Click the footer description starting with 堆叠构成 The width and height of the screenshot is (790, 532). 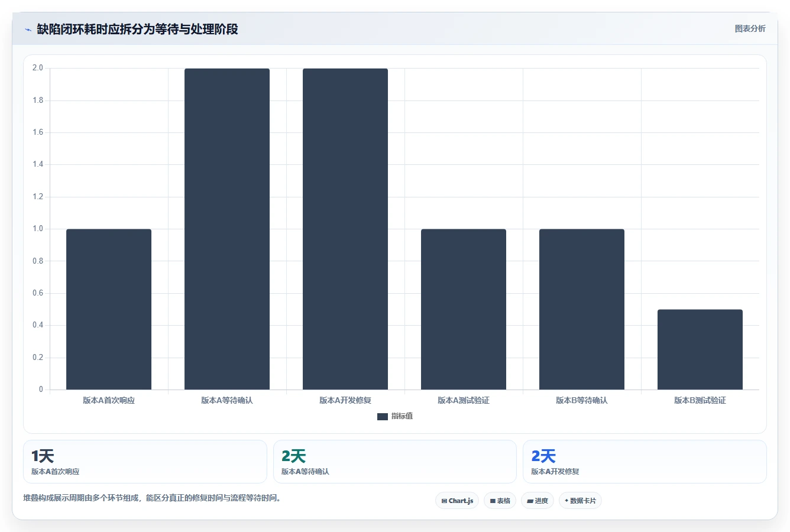(153, 498)
